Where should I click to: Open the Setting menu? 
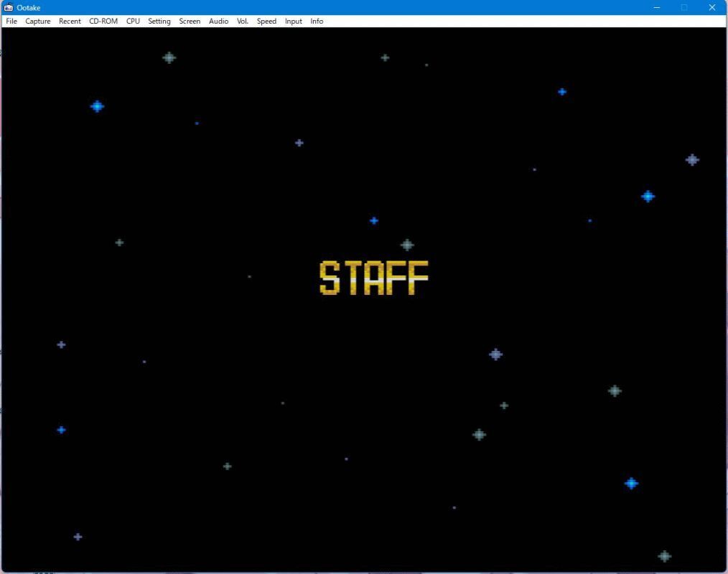[x=159, y=22]
